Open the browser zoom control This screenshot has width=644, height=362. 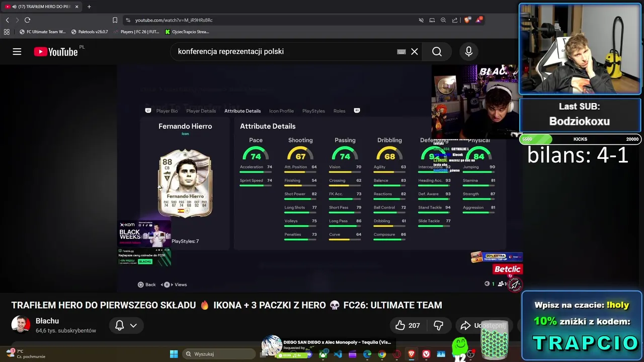click(443, 20)
